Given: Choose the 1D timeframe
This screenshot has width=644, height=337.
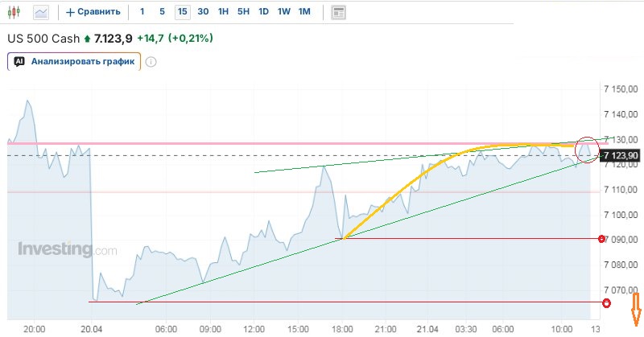Looking at the screenshot, I should 264,12.
